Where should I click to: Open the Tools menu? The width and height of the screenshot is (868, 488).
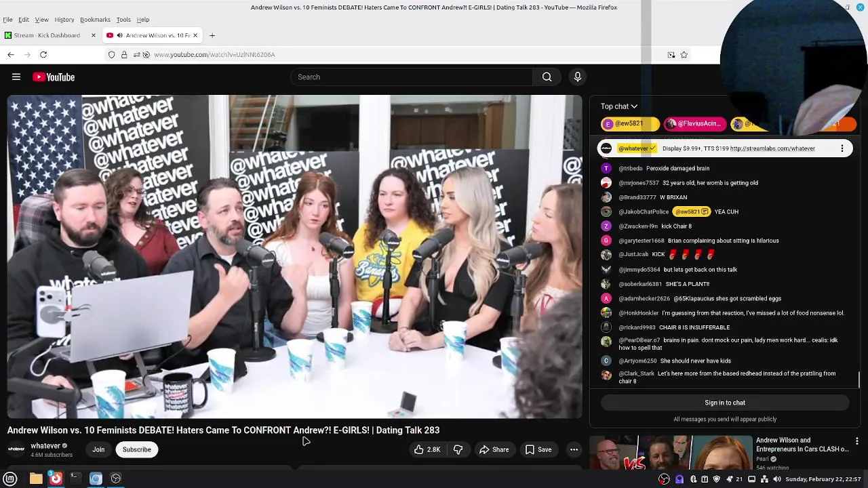123,20
